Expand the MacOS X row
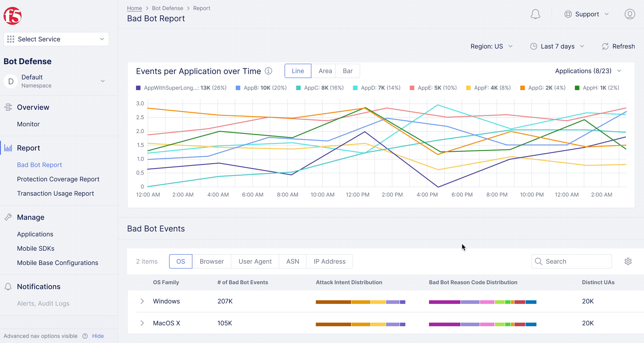This screenshot has height=343, width=644. click(142, 323)
